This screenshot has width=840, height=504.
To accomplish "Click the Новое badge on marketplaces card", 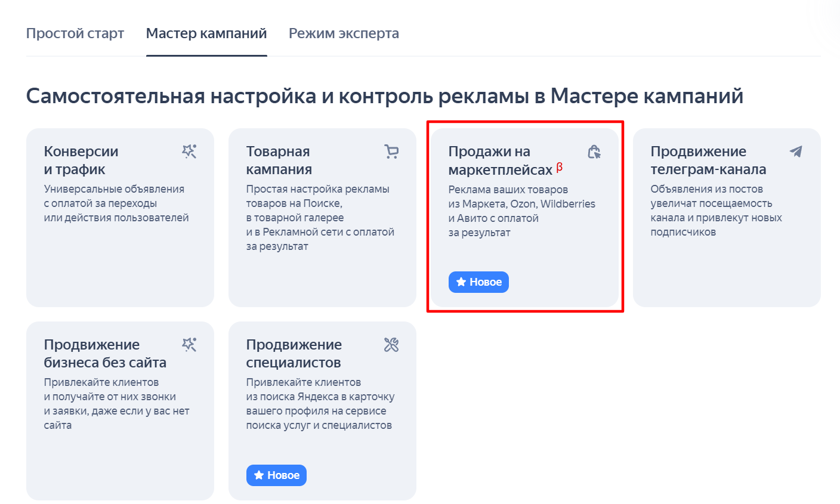I will 478,282.
